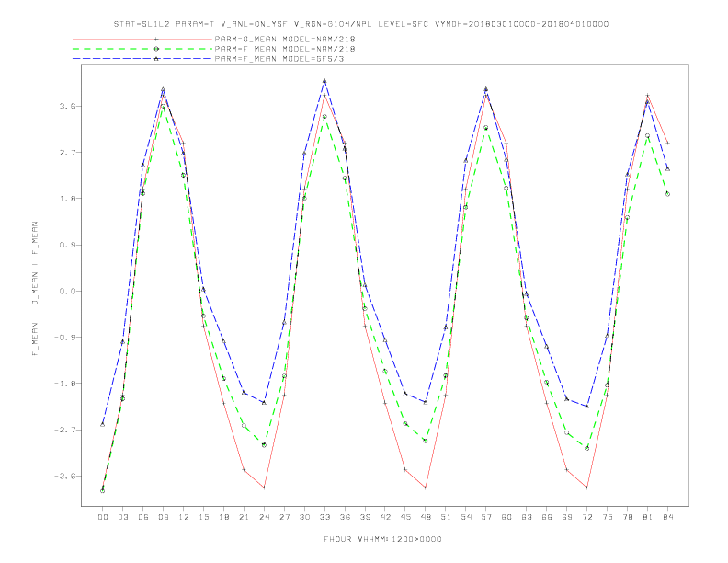Click x-axis forecast hour 03
The image size is (728, 563).
(122, 517)
